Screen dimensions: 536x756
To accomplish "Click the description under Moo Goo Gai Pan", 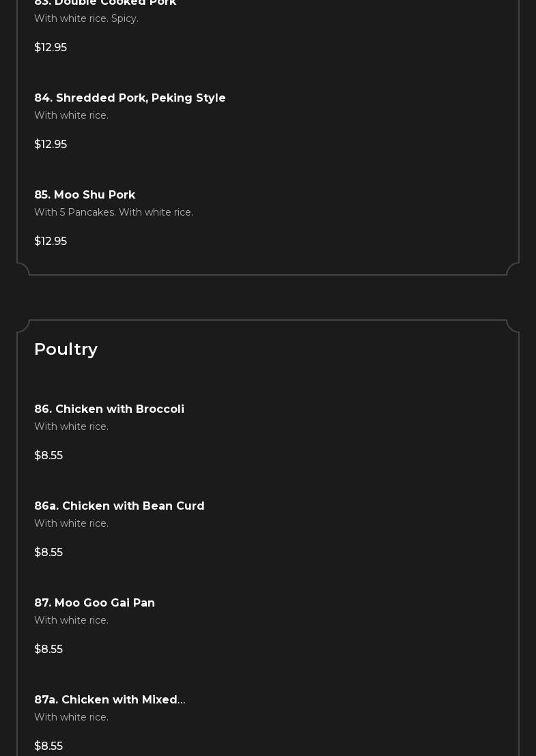I will pos(71,620).
